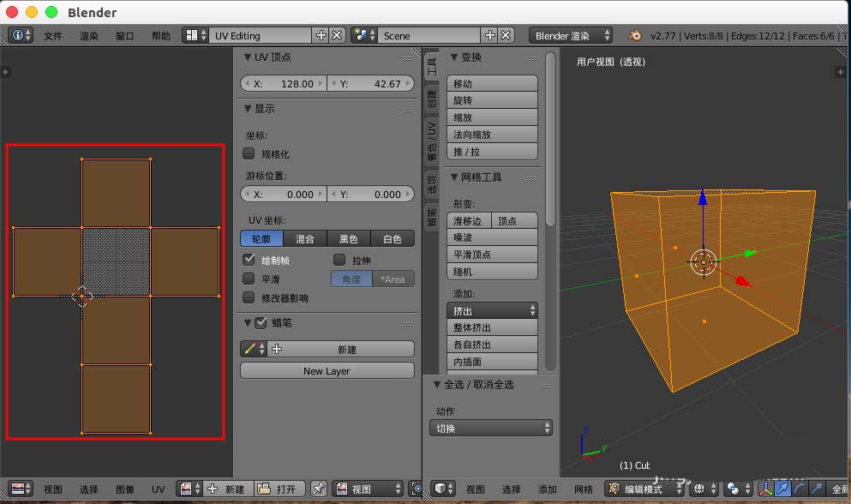Select the proportional editing globe icon
Screen dimensions: 851x504
(700, 489)
